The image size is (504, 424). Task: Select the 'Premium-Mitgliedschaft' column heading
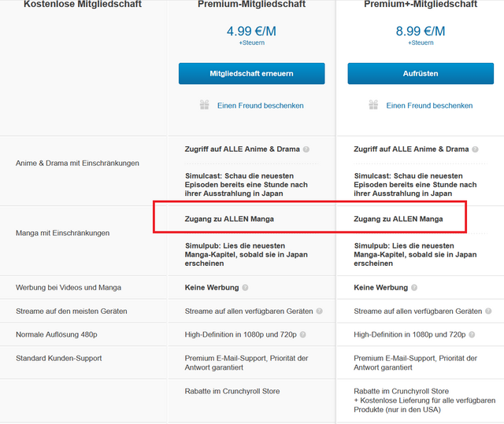[251, 5]
